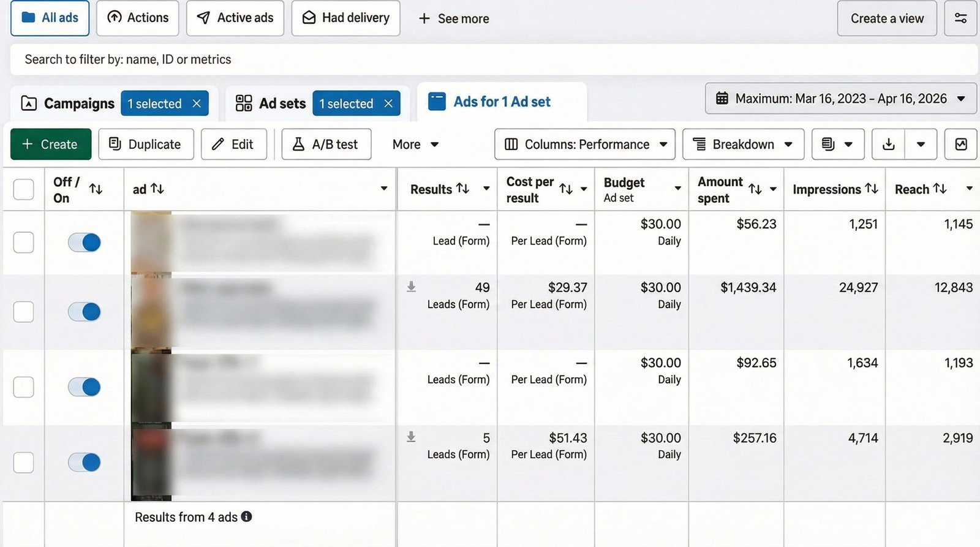
Task: Sort by ad name column arrows
Action: pyautogui.click(x=157, y=189)
